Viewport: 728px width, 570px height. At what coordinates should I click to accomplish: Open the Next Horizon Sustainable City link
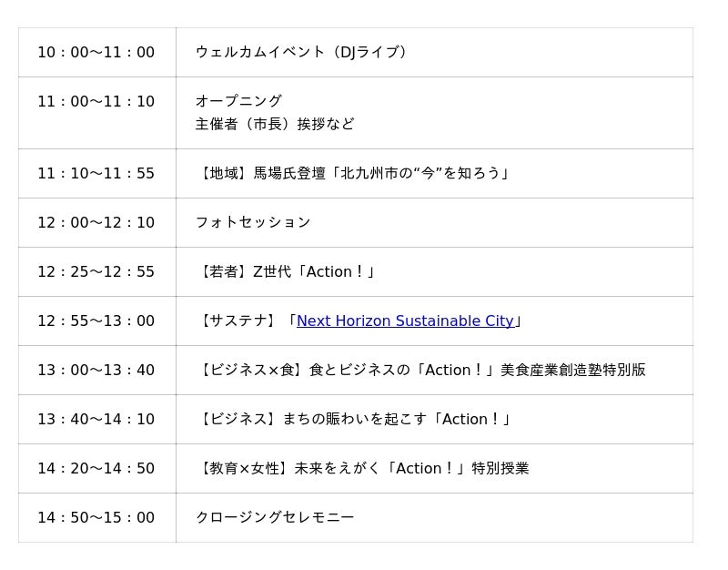[x=405, y=321]
